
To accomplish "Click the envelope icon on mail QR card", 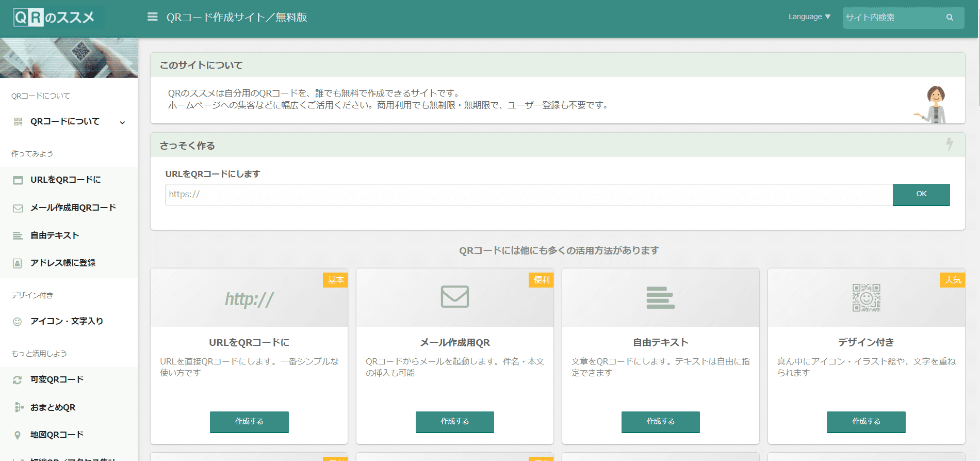I will [x=454, y=297].
